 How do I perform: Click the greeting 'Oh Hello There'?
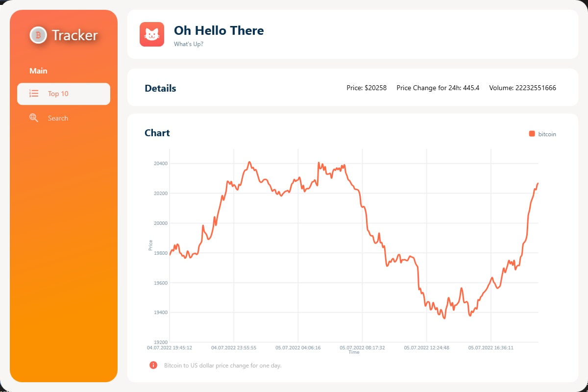point(219,30)
